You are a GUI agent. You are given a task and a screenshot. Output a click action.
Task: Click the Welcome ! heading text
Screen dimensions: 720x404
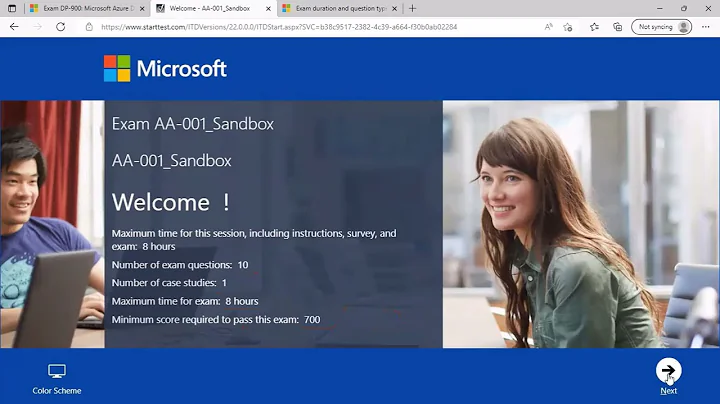171,202
